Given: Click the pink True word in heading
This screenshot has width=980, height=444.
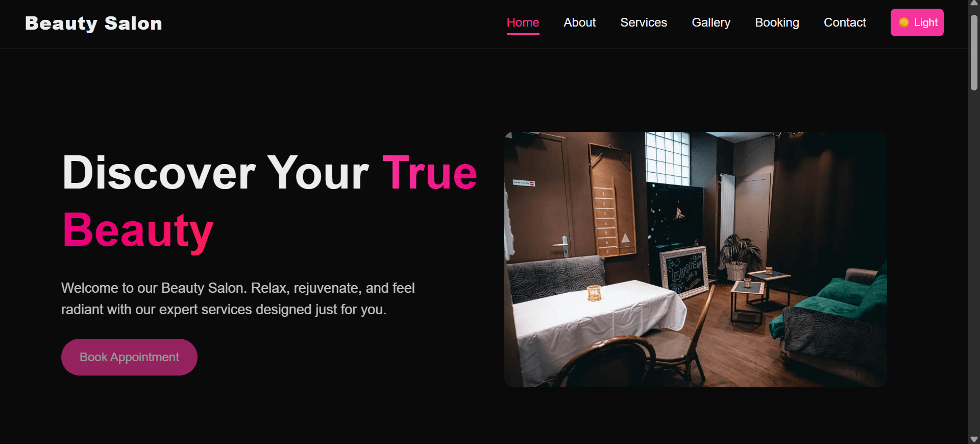Looking at the screenshot, I should pyautogui.click(x=430, y=173).
